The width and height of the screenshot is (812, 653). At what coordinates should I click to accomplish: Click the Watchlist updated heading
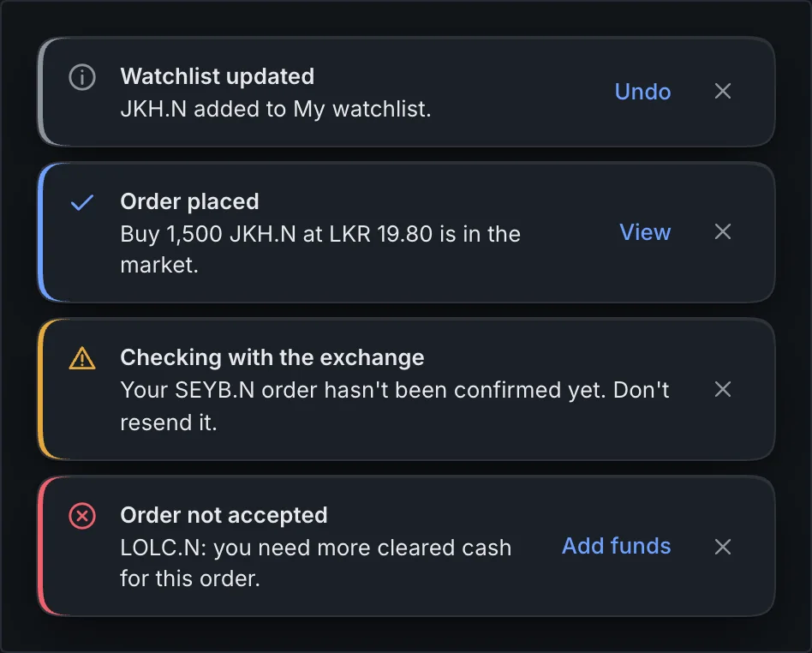coord(217,76)
